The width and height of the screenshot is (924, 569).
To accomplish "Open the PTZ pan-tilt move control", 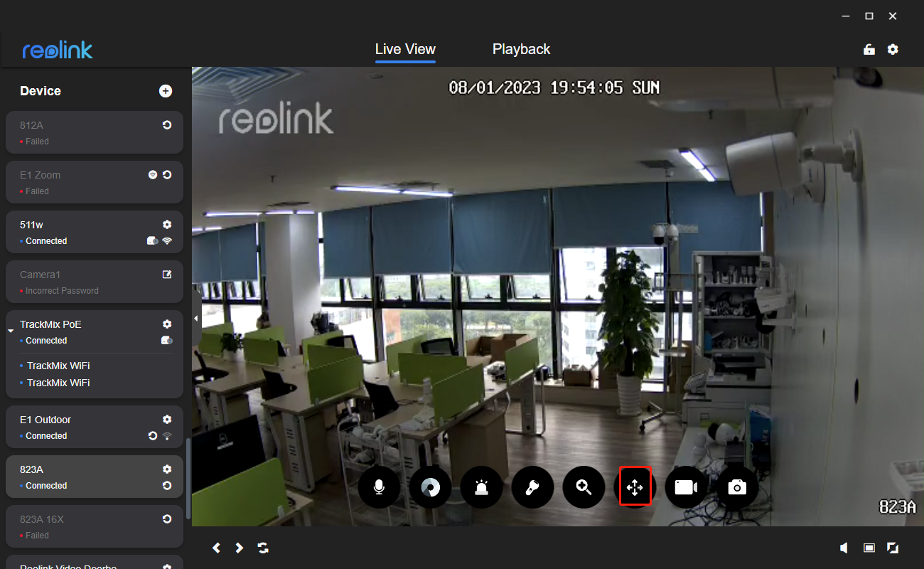I will point(635,487).
